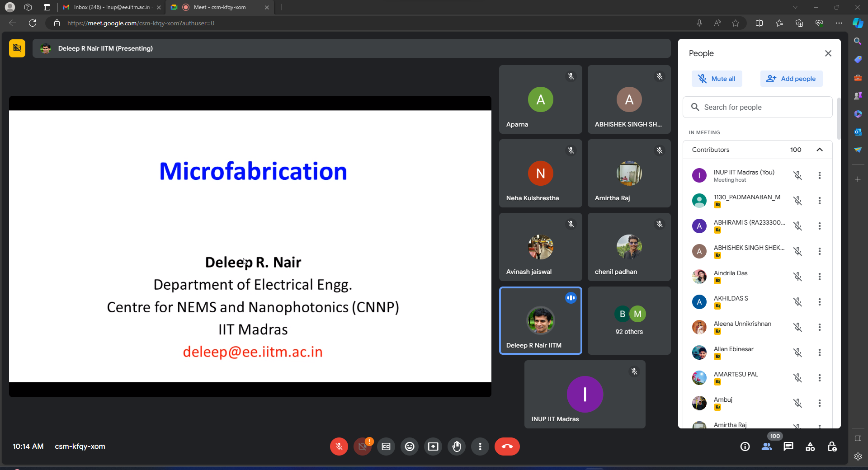Open more options for Allan Ebinesar
The width and height of the screenshot is (868, 470).
point(820,352)
